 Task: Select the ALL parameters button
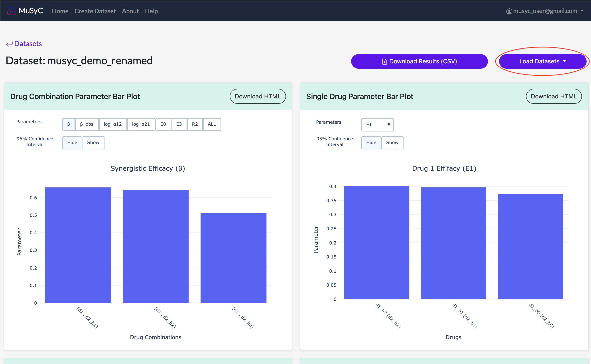click(212, 124)
